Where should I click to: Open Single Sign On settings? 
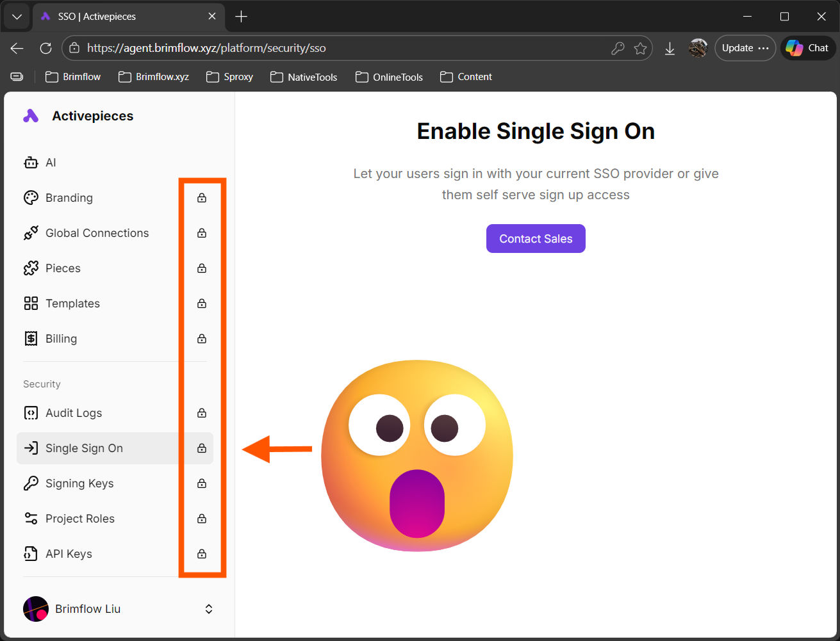click(84, 448)
